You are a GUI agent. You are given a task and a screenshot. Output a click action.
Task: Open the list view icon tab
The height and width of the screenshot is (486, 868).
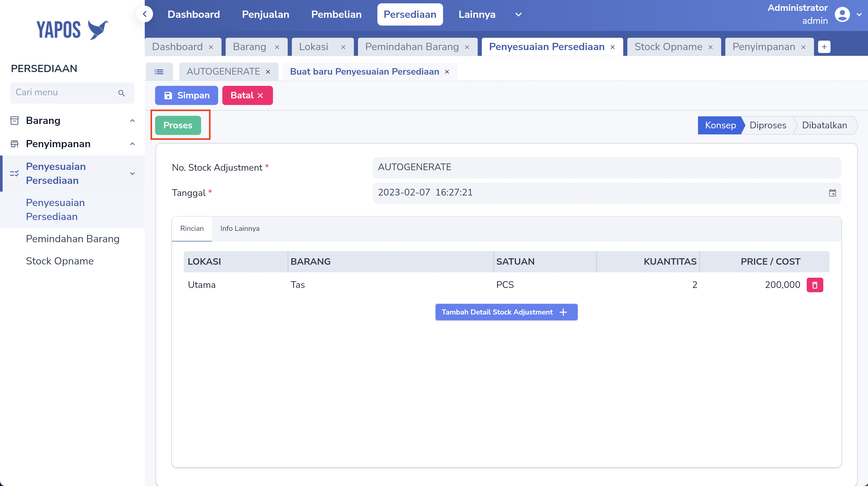159,72
